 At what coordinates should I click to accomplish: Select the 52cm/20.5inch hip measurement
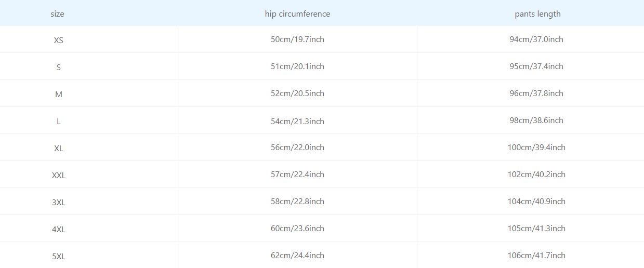point(297,93)
